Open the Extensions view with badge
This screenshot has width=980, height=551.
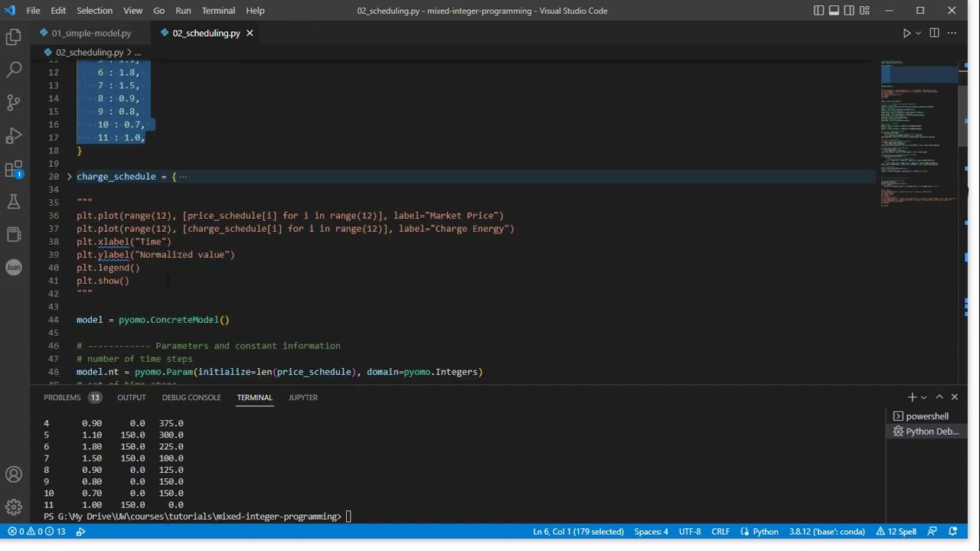(x=13, y=169)
